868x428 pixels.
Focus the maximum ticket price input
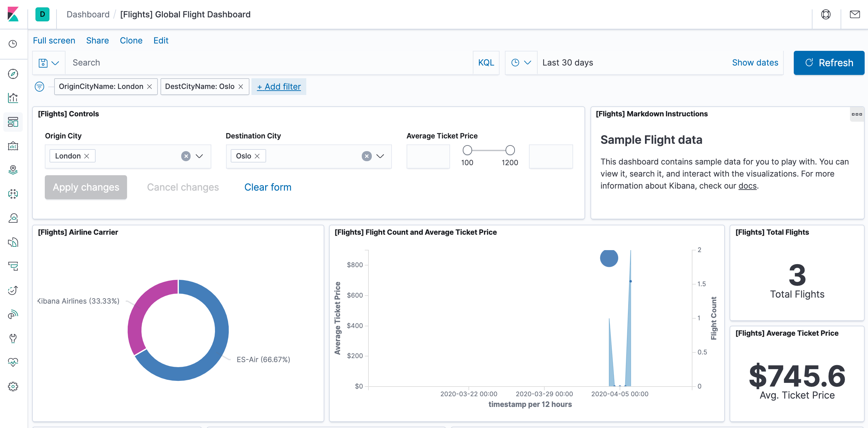[x=551, y=156]
